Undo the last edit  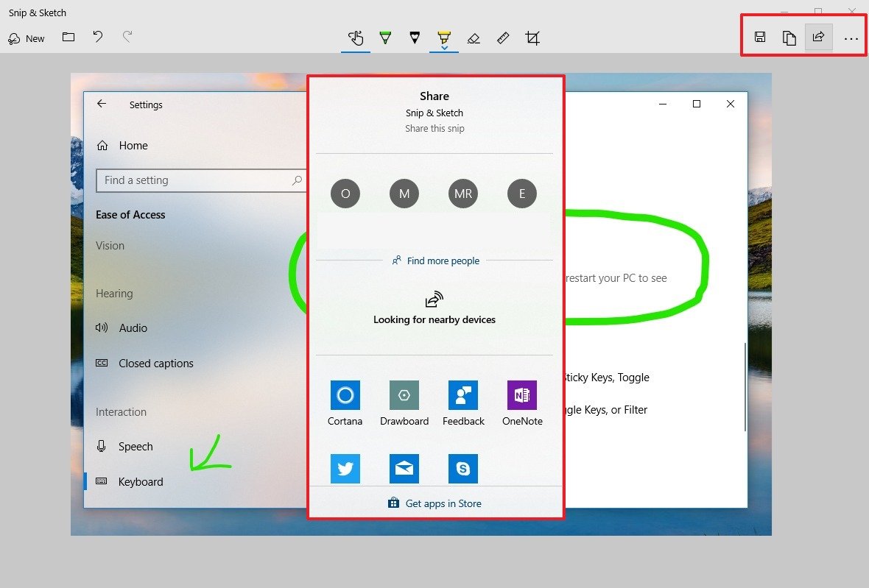tap(98, 37)
